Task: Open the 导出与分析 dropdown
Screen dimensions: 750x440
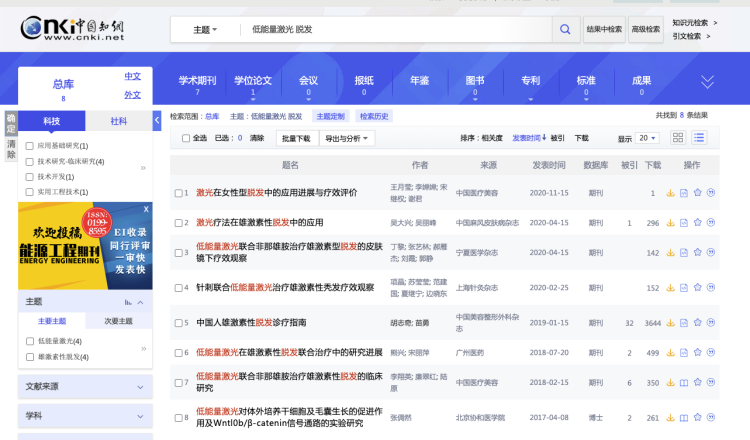Action: (x=347, y=138)
